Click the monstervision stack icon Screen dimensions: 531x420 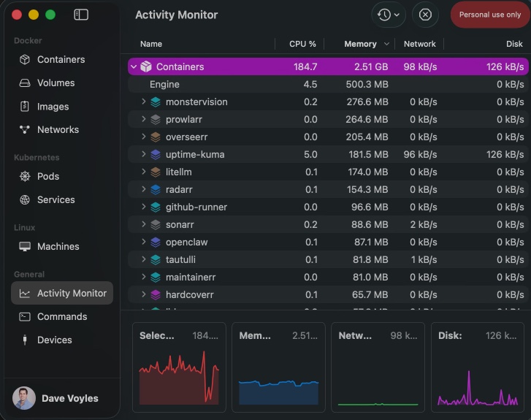(x=156, y=102)
